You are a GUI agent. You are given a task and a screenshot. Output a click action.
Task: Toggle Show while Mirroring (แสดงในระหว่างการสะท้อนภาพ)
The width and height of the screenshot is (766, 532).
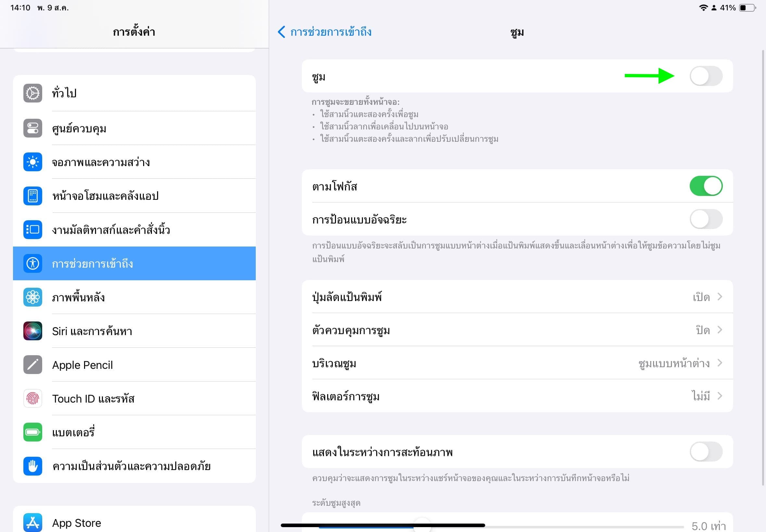706,452
